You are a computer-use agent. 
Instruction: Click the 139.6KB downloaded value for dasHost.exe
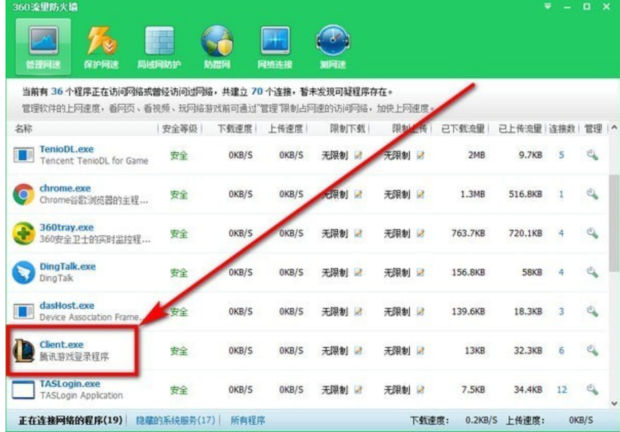point(468,311)
